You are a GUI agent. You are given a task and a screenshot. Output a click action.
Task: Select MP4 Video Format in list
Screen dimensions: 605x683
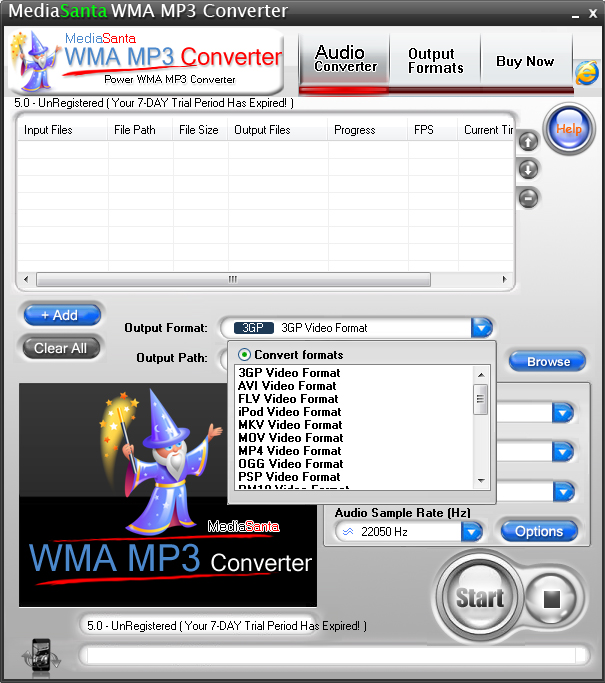[290, 451]
